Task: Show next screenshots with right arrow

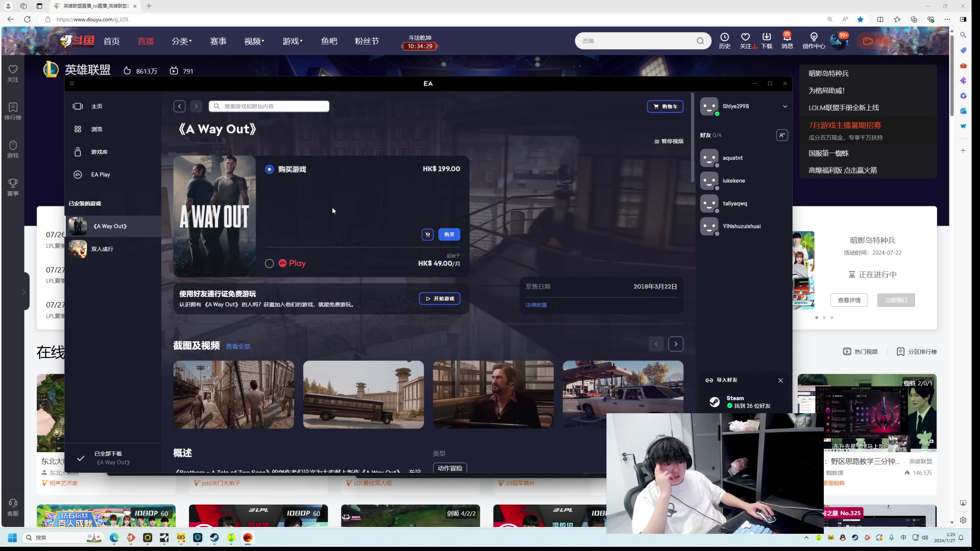Action: pyautogui.click(x=676, y=344)
